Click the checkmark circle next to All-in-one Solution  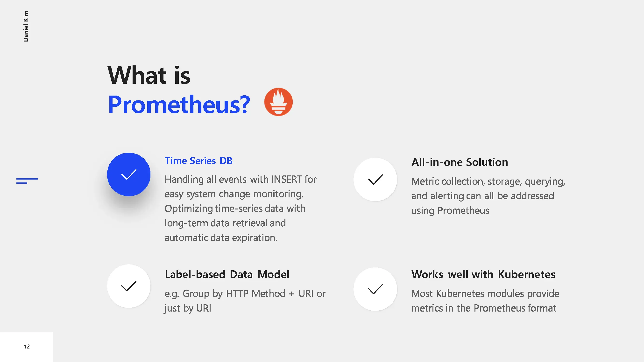click(x=375, y=179)
